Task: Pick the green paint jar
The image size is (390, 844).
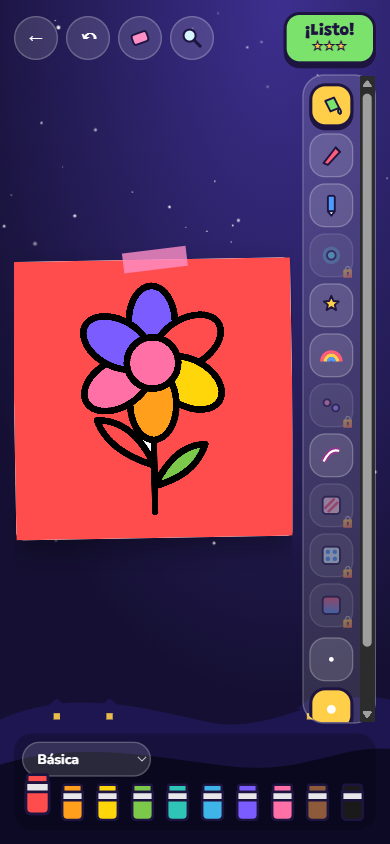Action: coord(142,802)
